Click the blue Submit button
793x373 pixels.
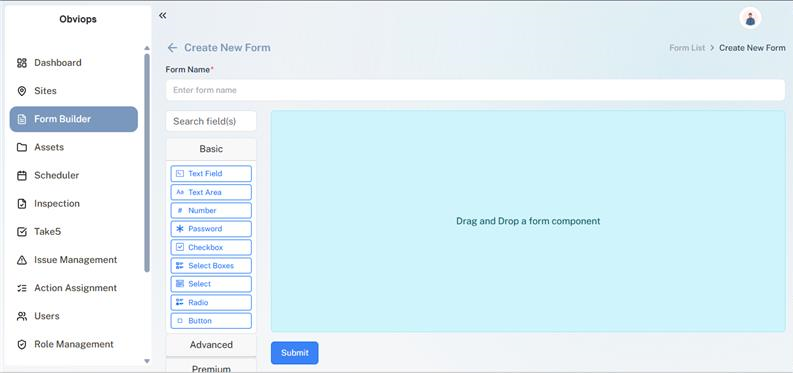pyautogui.click(x=294, y=353)
